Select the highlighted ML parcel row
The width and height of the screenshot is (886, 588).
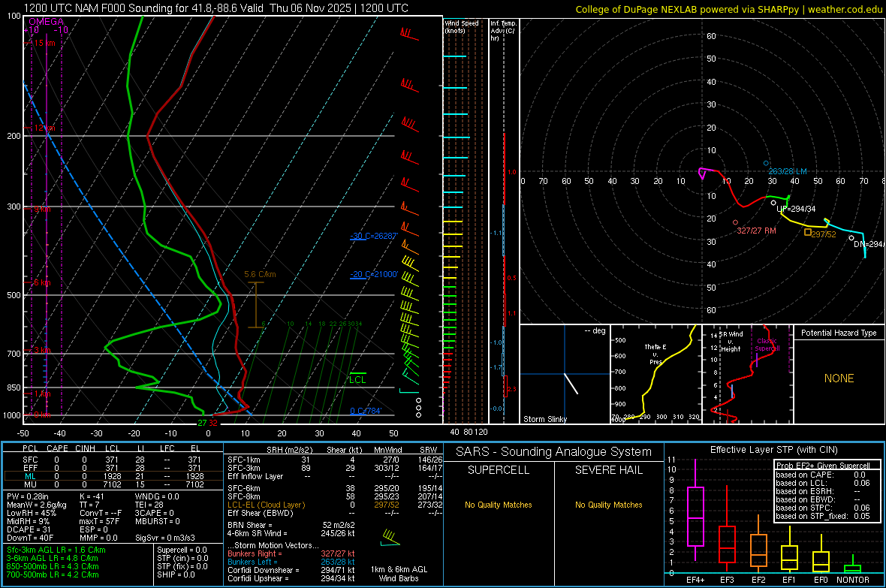tap(113, 476)
